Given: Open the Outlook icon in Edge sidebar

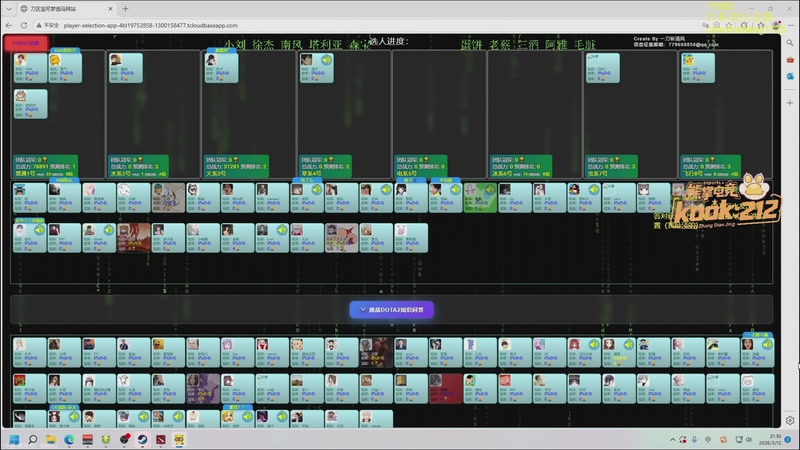Looking at the screenshot, I should [790, 76].
